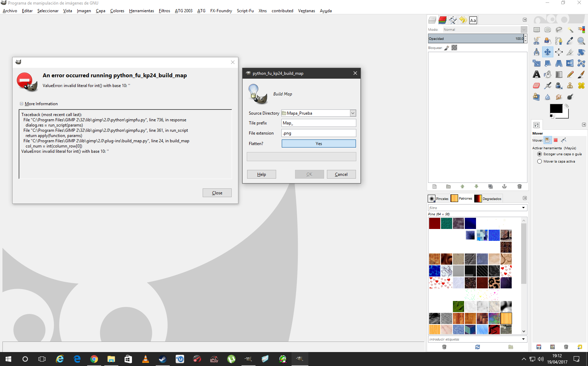Image resolution: width=588 pixels, height=366 pixels.
Task: Open the tool options configuration menu
Action: pos(584,125)
